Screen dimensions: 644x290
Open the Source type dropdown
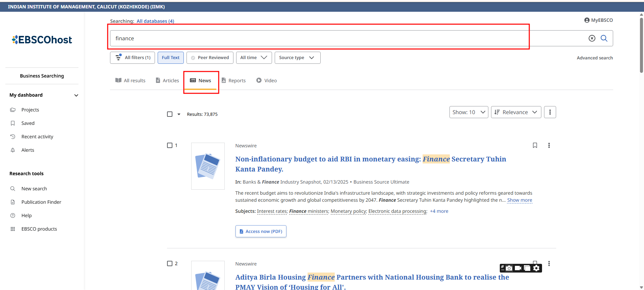(x=297, y=58)
